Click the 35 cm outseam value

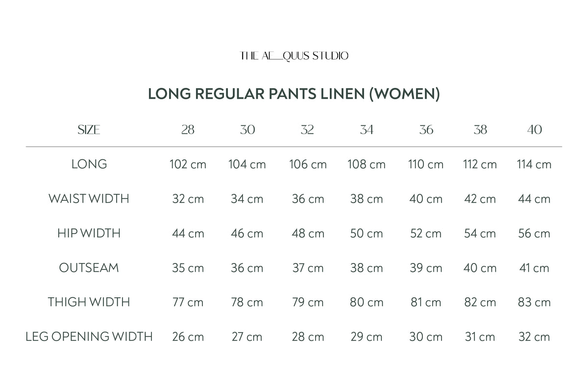click(188, 268)
